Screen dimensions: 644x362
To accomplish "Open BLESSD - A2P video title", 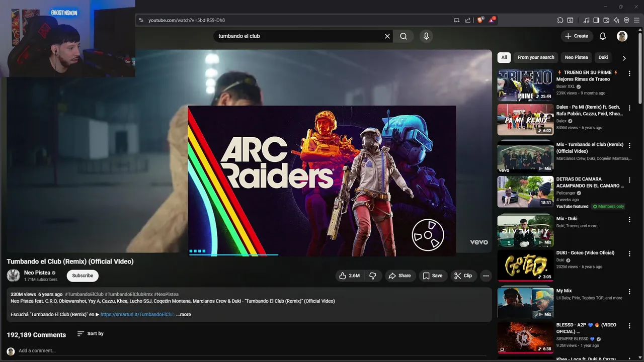I will click(x=586, y=328).
